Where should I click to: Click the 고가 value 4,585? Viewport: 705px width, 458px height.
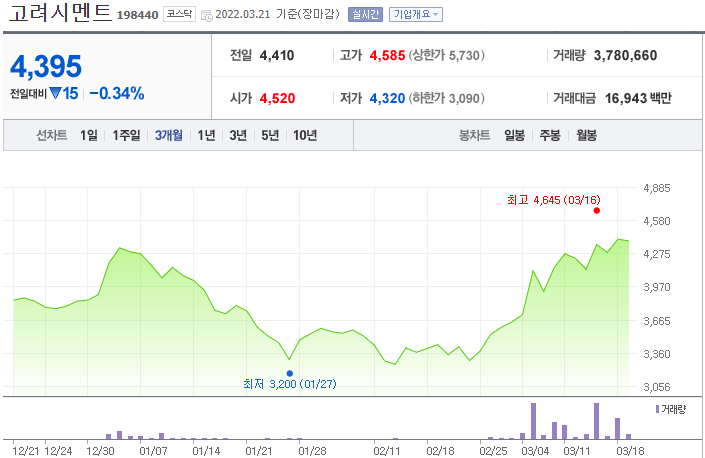click(387, 55)
